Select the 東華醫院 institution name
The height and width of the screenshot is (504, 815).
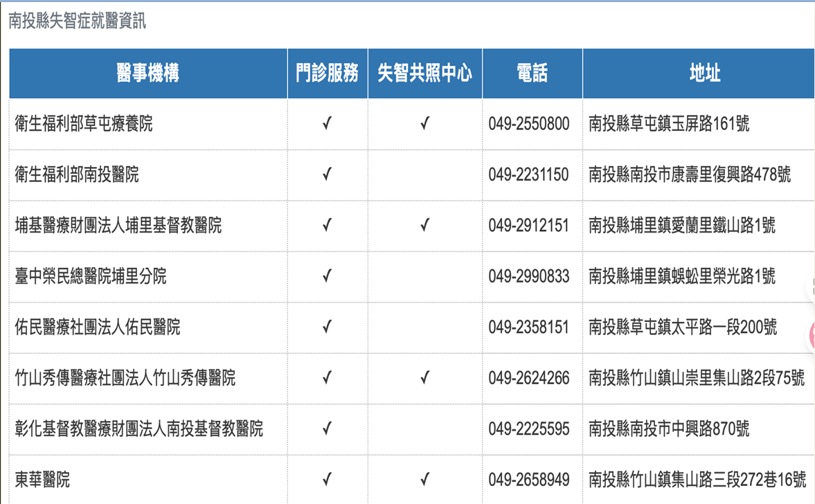click(42, 480)
